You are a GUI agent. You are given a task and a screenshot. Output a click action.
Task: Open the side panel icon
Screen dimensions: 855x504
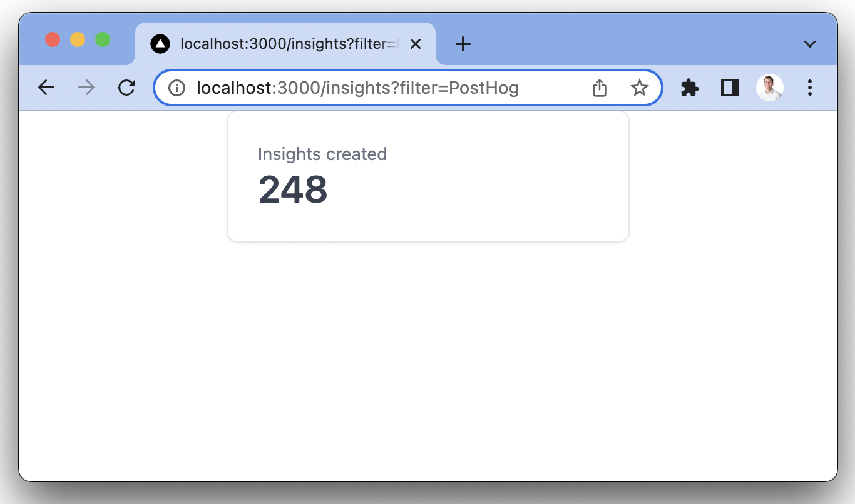coord(729,88)
